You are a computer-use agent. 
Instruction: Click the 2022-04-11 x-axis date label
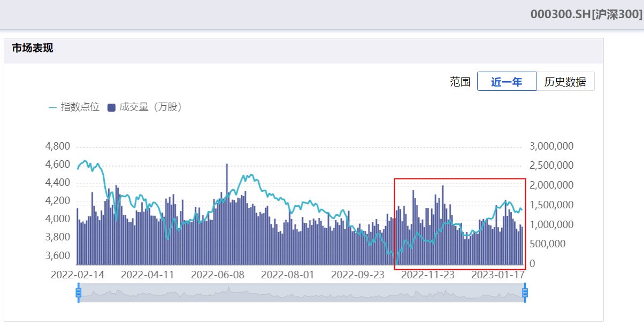pyautogui.click(x=148, y=275)
